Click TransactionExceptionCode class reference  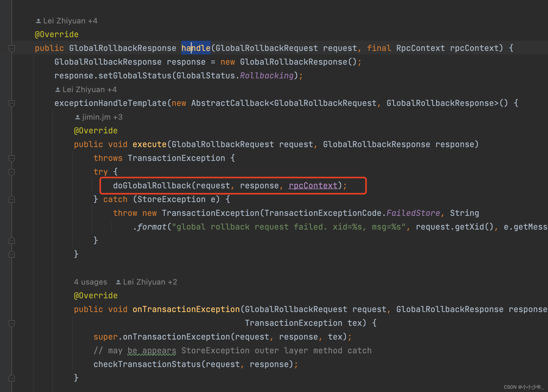(x=323, y=213)
